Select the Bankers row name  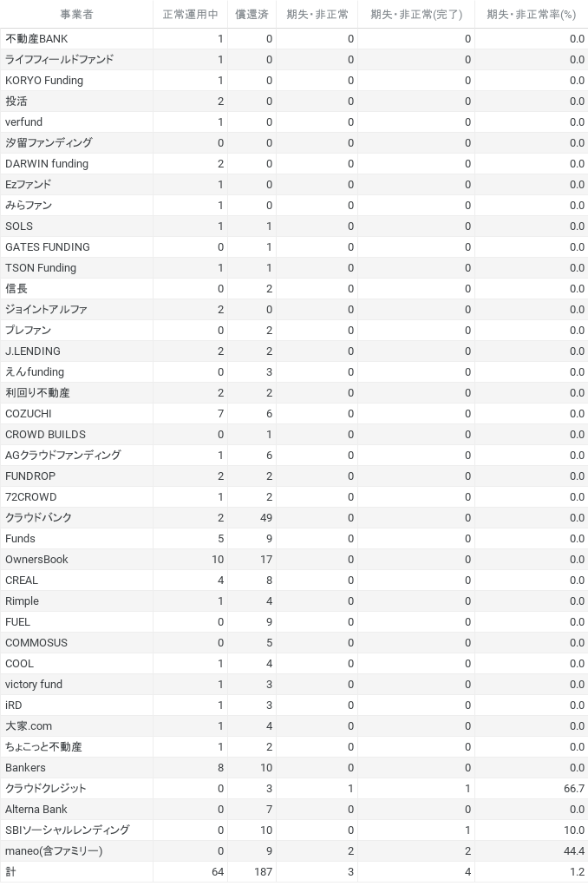[x=25, y=767]
